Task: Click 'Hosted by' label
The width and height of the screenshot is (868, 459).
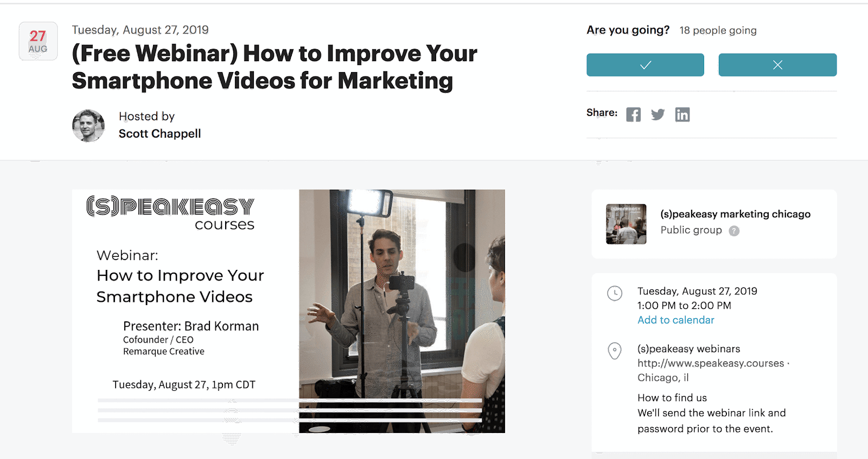Action: [146, 117]
